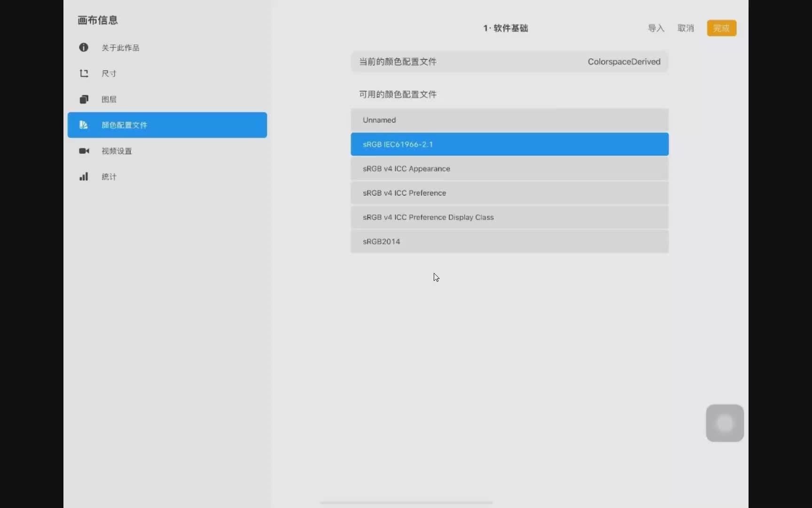Viewport: 812px width, 508px height.
Task: Confirm with the orange 完成 button
Action: pyautogui.click(x=721, y=28)
